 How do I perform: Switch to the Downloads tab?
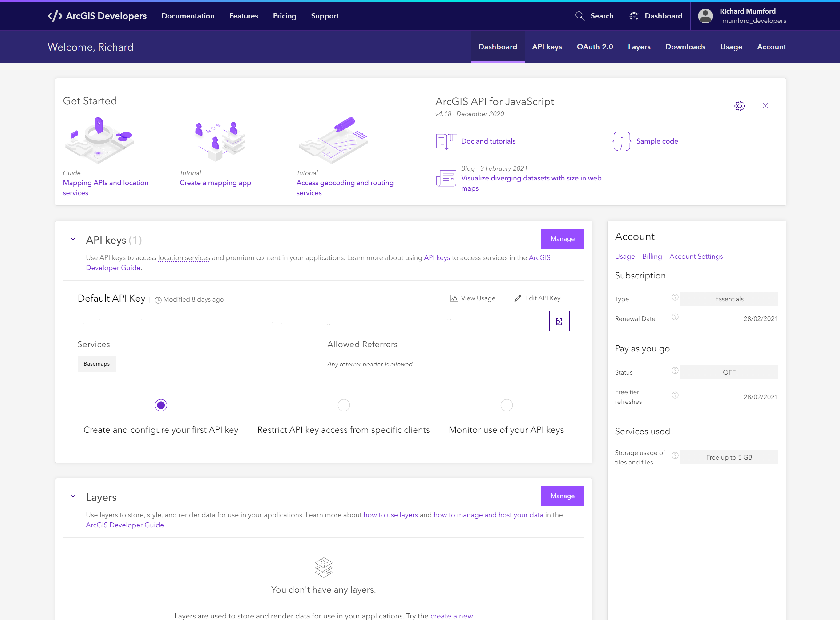tap(685, 47)
